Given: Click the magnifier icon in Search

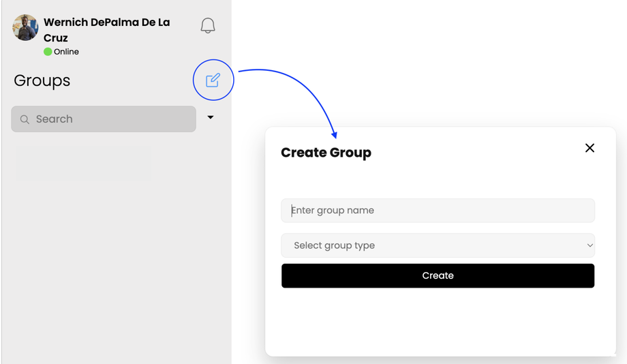Looking at the screenshot, I should [x=25, y=119].
